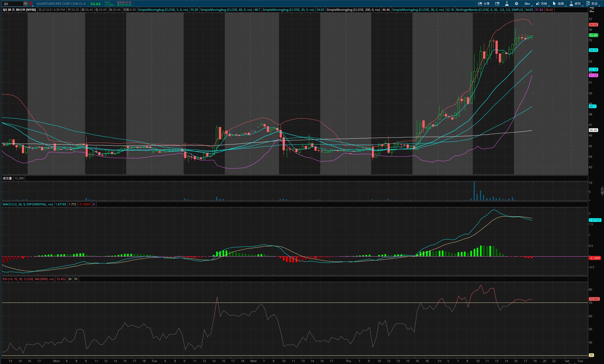Open the Patterns (形态) menu
The height and width of the screenshot is (364, 604).
pos(592,4)
